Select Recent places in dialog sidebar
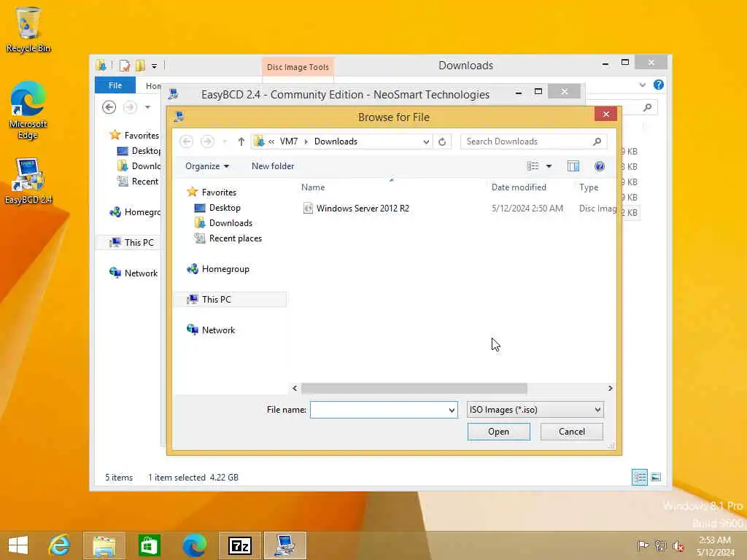 click(x=236, y=238)
